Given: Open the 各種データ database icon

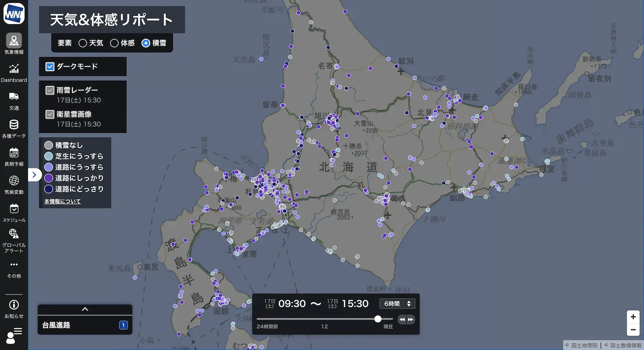Looking at the screenshot, I should point(14,125).
